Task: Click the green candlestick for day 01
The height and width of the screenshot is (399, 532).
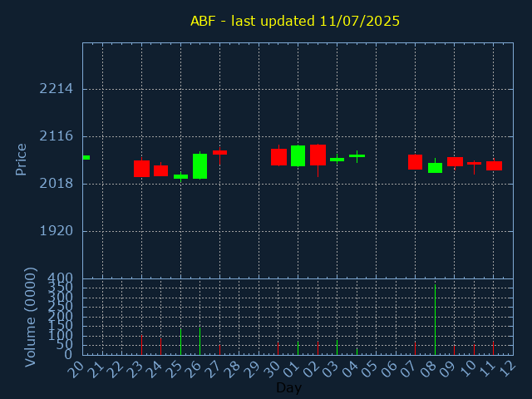Action: (298, 155)
